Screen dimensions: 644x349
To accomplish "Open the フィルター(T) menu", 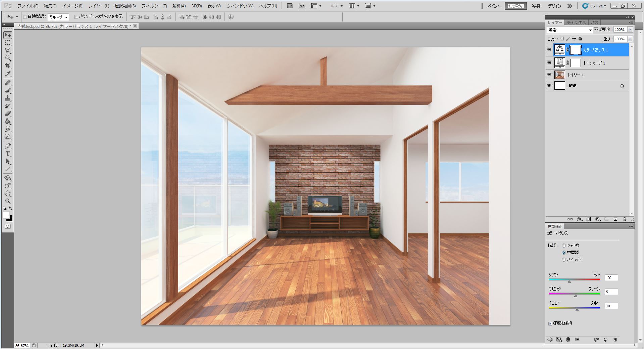I will [154, 6].
